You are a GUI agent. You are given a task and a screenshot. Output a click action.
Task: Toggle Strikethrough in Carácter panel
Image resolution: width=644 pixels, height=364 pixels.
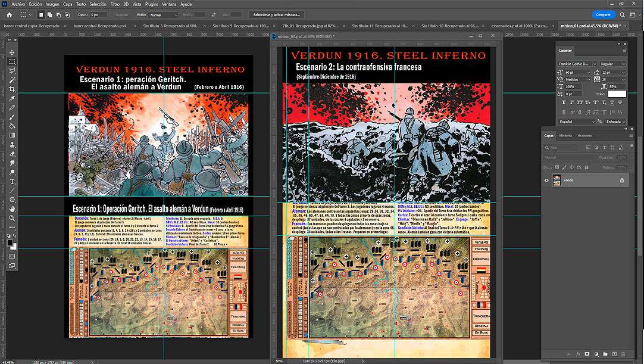coord(620,102)
